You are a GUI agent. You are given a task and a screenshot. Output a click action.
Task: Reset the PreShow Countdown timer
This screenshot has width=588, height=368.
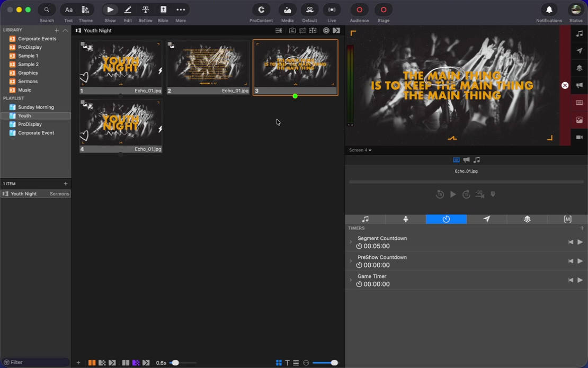tap(571, 261)
